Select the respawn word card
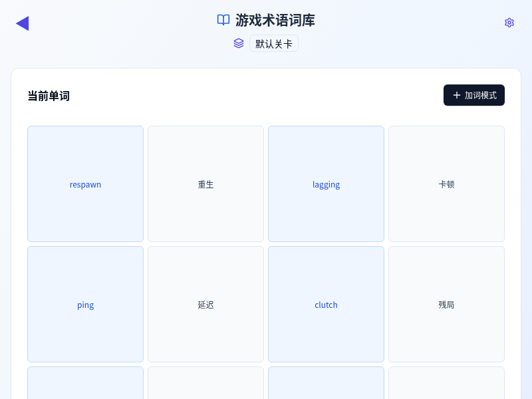 tap(85, 184)
